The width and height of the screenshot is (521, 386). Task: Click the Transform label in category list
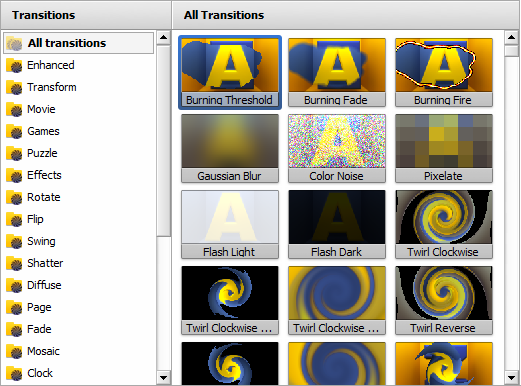coord(52,87)
